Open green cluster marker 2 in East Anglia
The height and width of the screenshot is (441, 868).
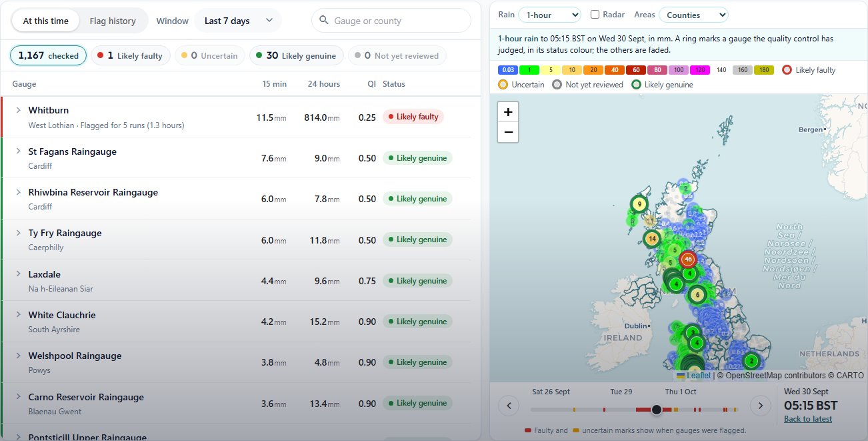(751, 361)
